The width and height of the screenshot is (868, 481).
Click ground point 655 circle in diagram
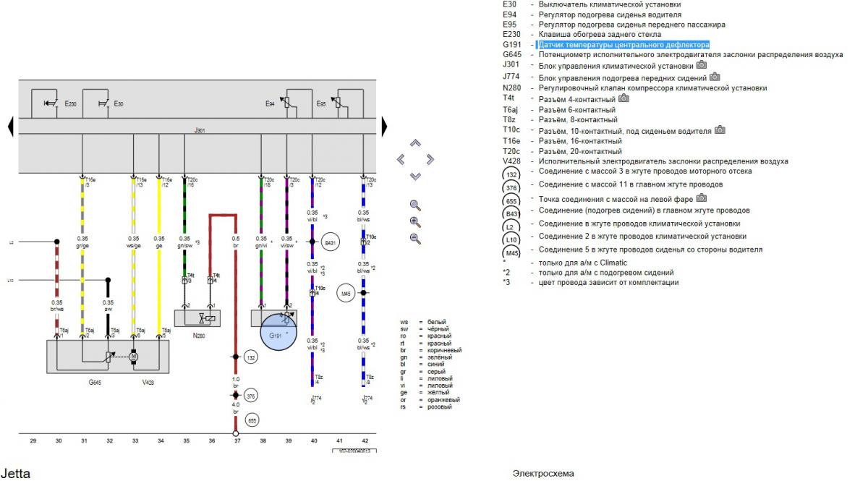click(x=252, y=420)
